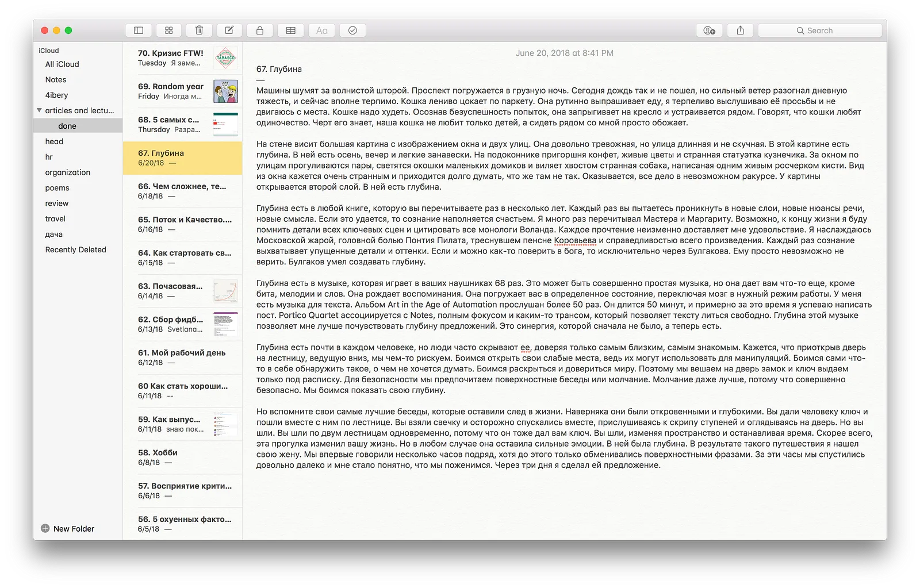Screen dimensions: 920x588
Task: Open the Aa text format button
Action: [x=322, y=30]
